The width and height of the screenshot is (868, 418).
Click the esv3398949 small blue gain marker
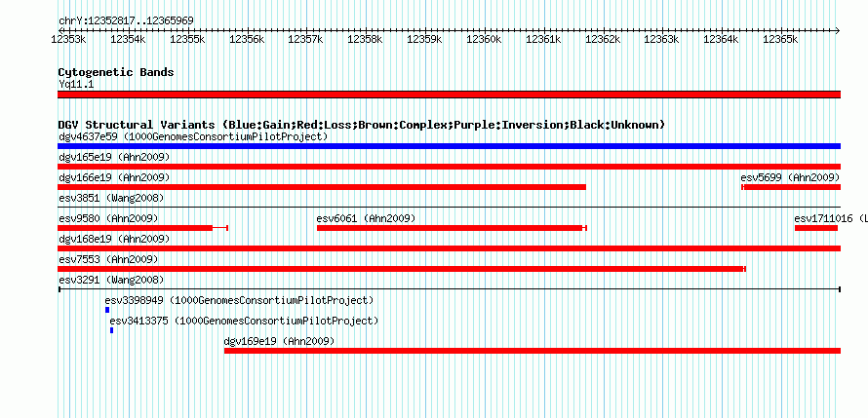(107, 310)
